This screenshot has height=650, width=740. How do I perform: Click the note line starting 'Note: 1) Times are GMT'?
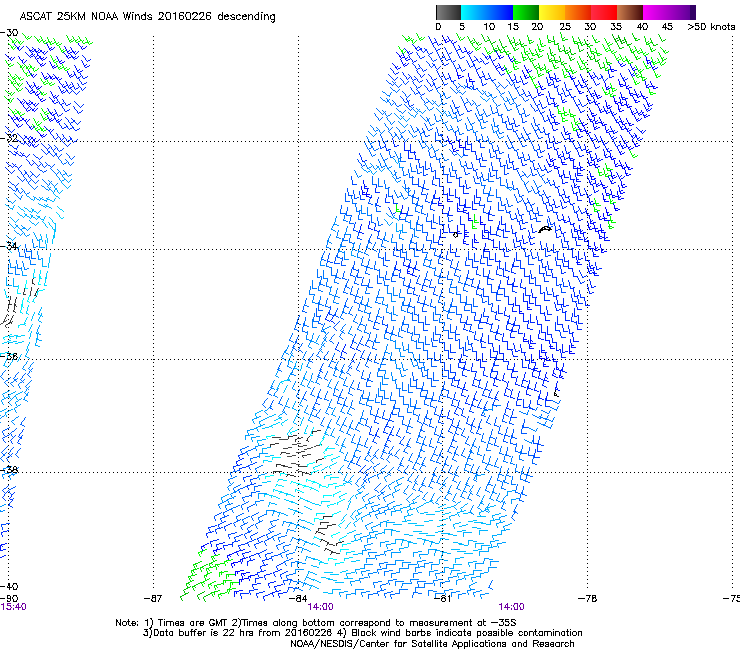[316, 623]
